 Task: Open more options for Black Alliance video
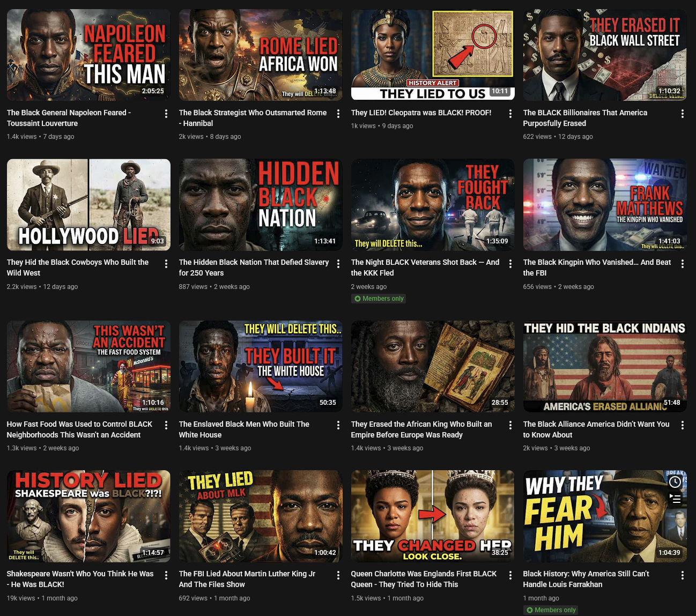(683, 425)
